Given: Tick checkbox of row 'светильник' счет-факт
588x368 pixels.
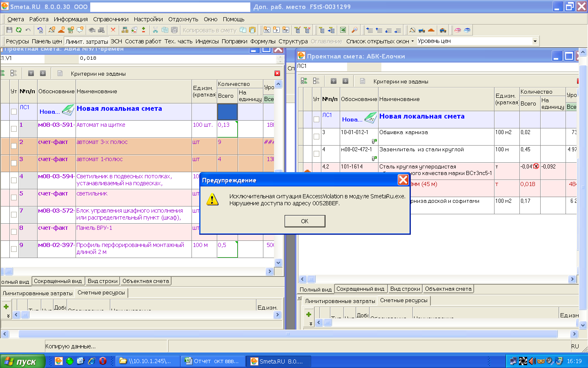Looking at the screenshot, I should (14, 197).
